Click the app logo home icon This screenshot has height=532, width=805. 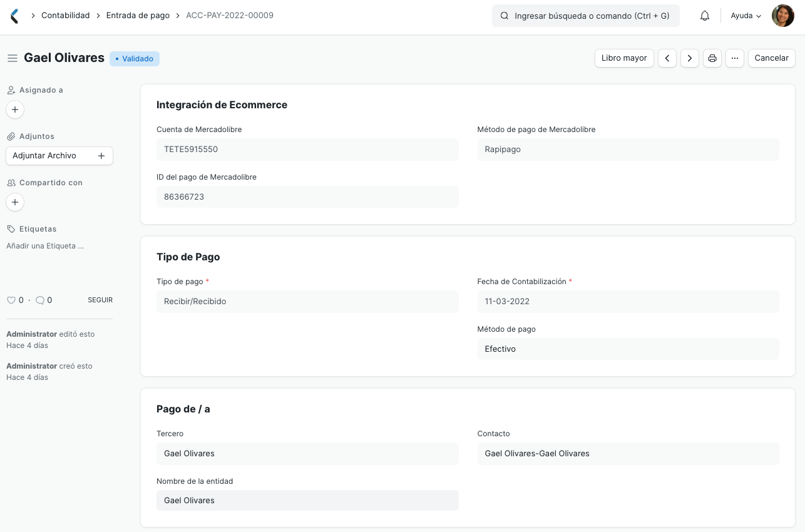point(15,16)
